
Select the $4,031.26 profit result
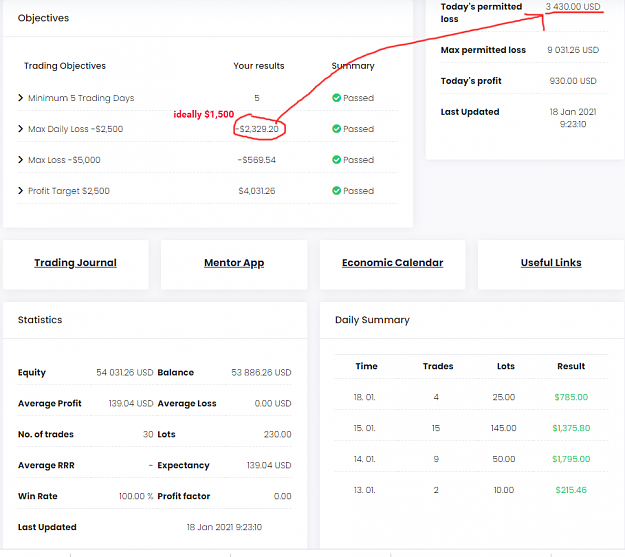point(257,191)
